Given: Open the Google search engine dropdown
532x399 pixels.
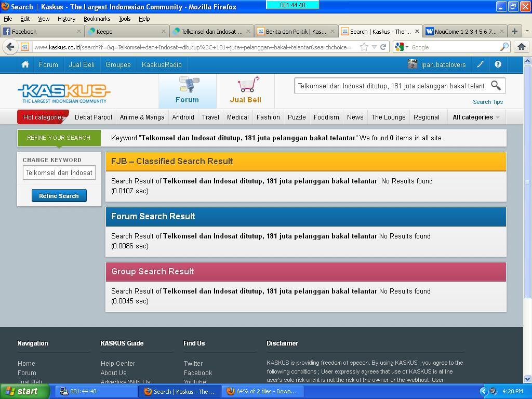Looking at the screenshot, I should point(407,47).
